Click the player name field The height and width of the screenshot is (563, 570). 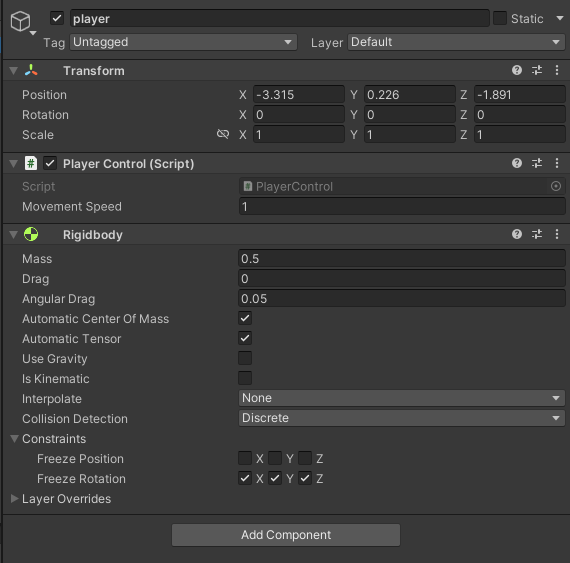pyautogui.click(x=280, y=18)
